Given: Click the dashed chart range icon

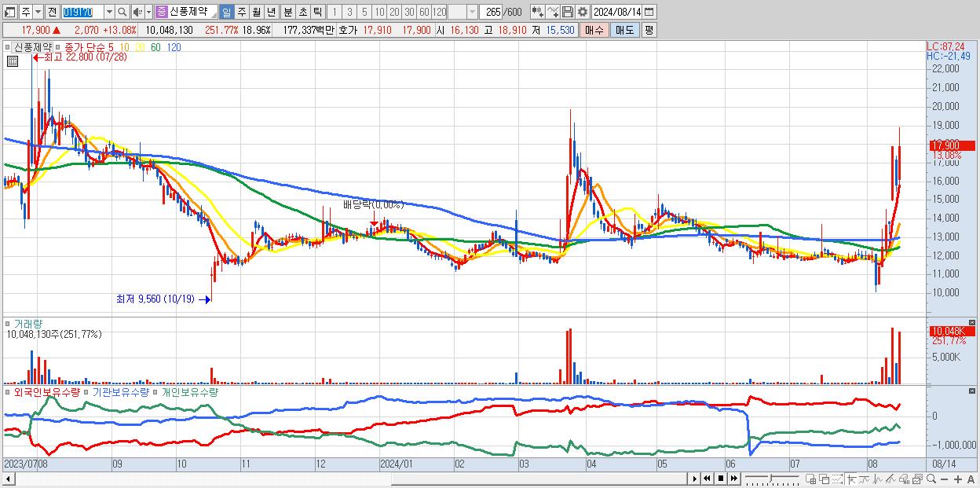Looking at the screenshot, I should 837,479.
